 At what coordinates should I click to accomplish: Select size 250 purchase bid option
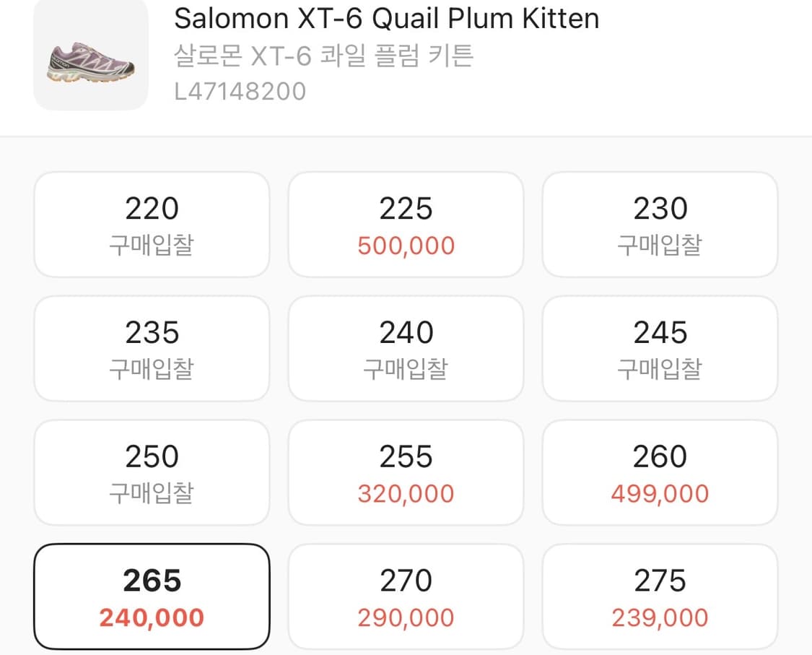click(152, 473)
